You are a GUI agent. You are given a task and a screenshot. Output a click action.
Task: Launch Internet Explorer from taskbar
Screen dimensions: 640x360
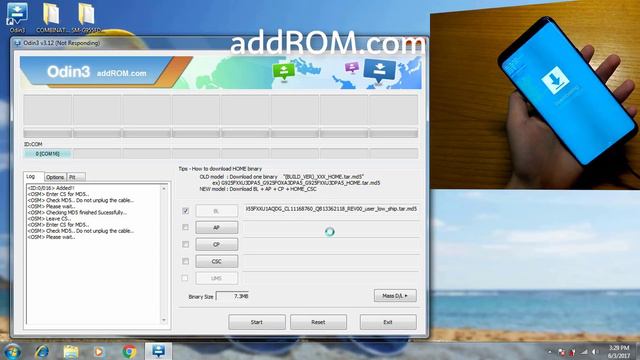click(42, 351)
